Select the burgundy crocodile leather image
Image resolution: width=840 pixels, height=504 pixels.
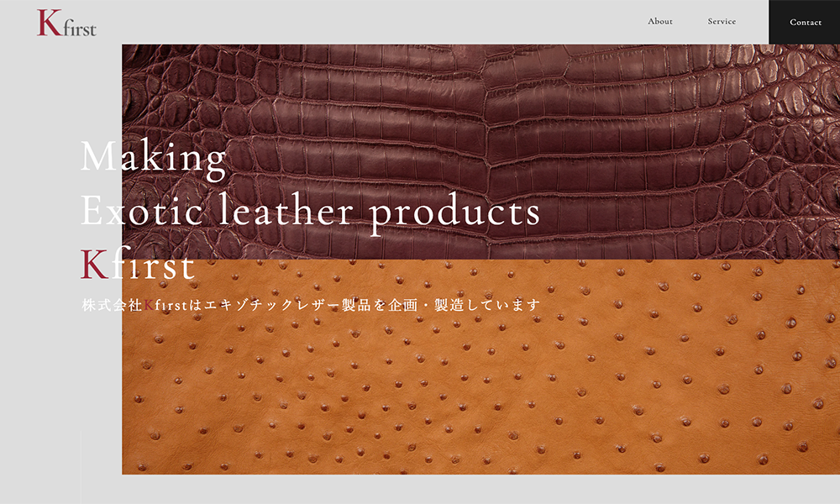(x=480, y=152)
